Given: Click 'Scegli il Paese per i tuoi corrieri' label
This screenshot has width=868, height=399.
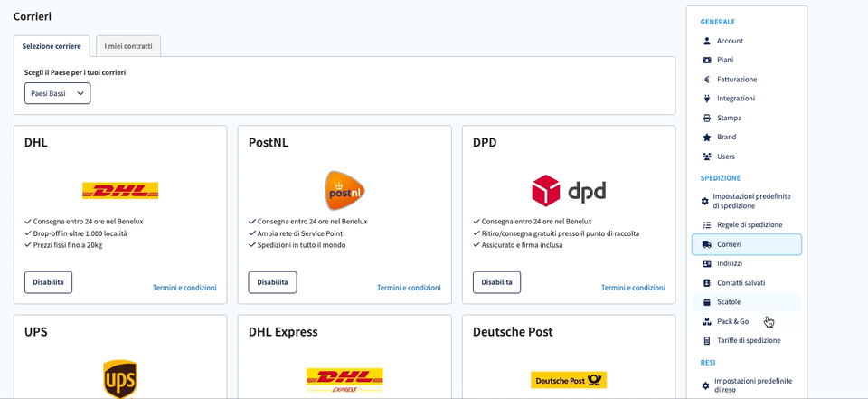Looking at the screenshot, I should tap(75, 72).
